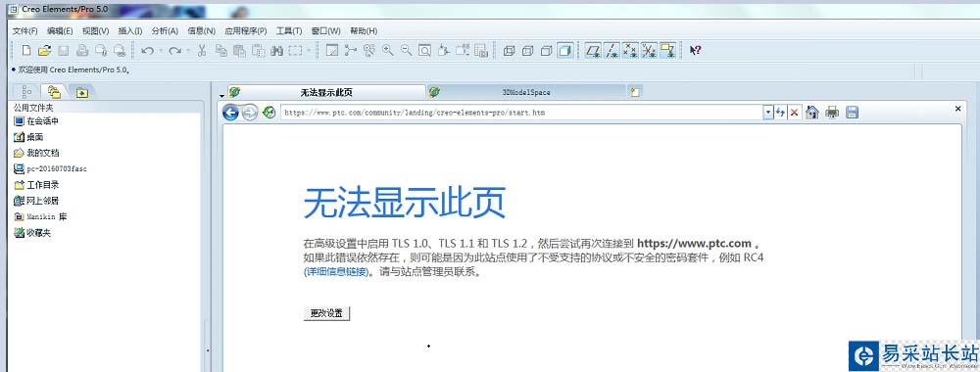Viewport: 980px width, 372px height.
Task: Expand the address bar dropdown
Action: (768, 113)
